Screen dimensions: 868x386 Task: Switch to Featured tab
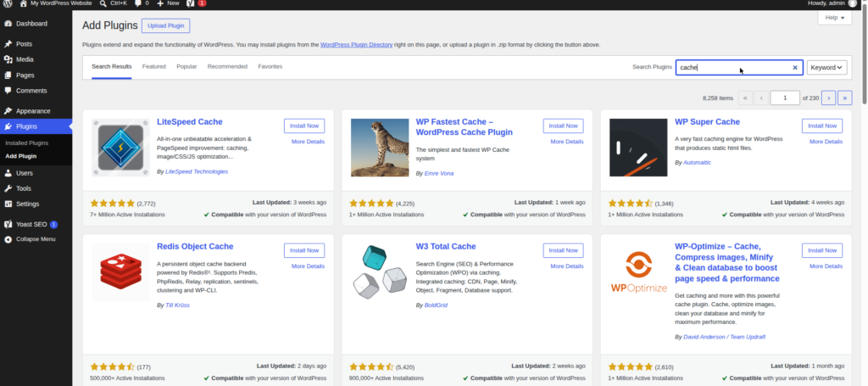[x=154, y=66]
